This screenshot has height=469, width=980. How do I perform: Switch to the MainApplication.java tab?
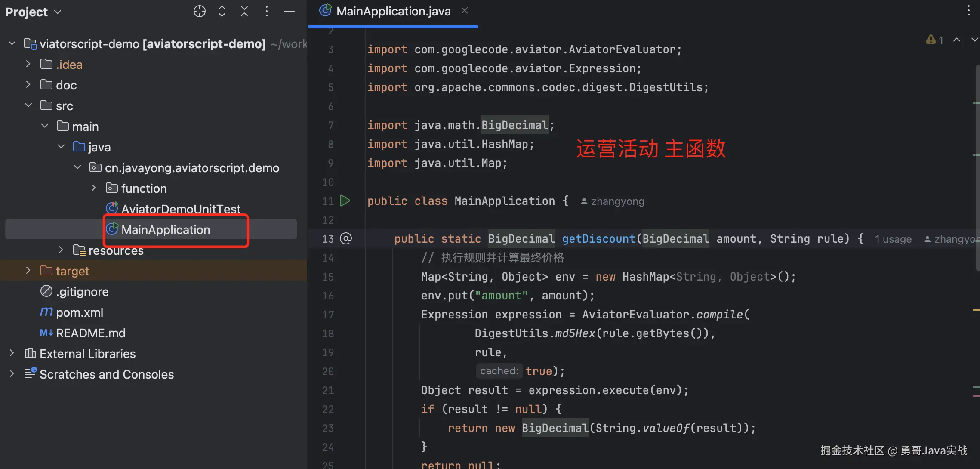[x=393, y=11]
